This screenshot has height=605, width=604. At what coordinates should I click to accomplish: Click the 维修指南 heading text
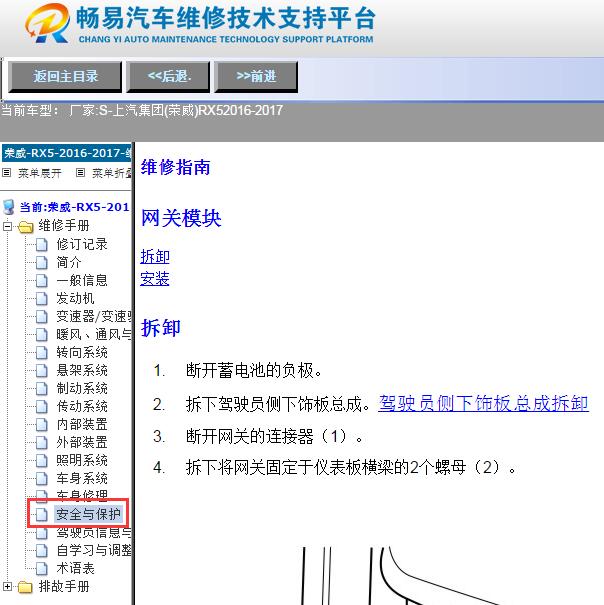click(x=176, y=167)
